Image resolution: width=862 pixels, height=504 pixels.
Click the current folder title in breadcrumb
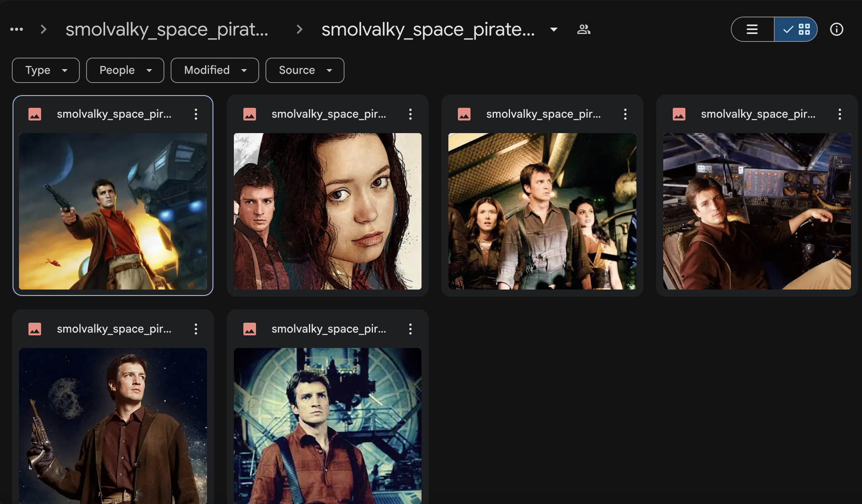click(428, 29)
